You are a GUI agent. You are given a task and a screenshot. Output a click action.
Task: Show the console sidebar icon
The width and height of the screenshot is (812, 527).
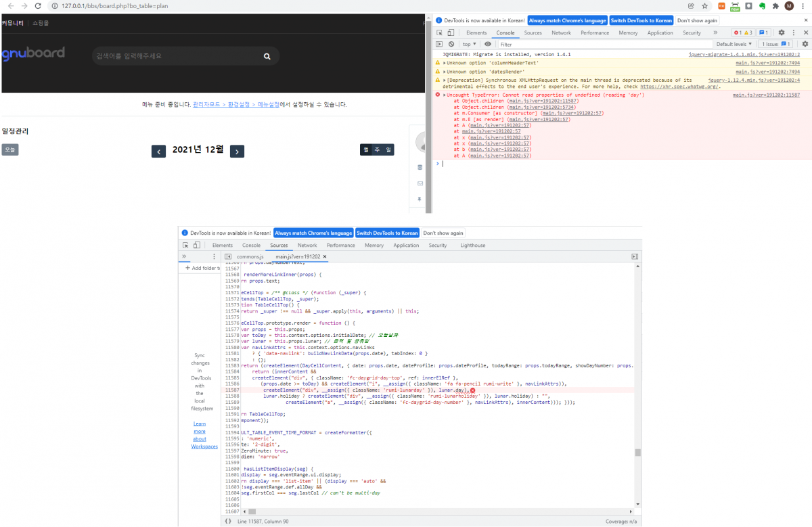(x=440, y=44)
